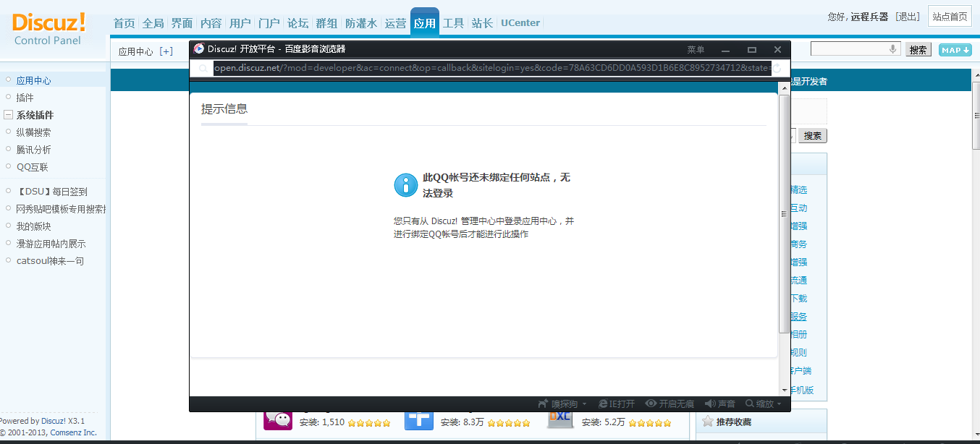Viewport: 980px width, 444px height.
Task: Click the 退出 logout link
Action: 908,17
